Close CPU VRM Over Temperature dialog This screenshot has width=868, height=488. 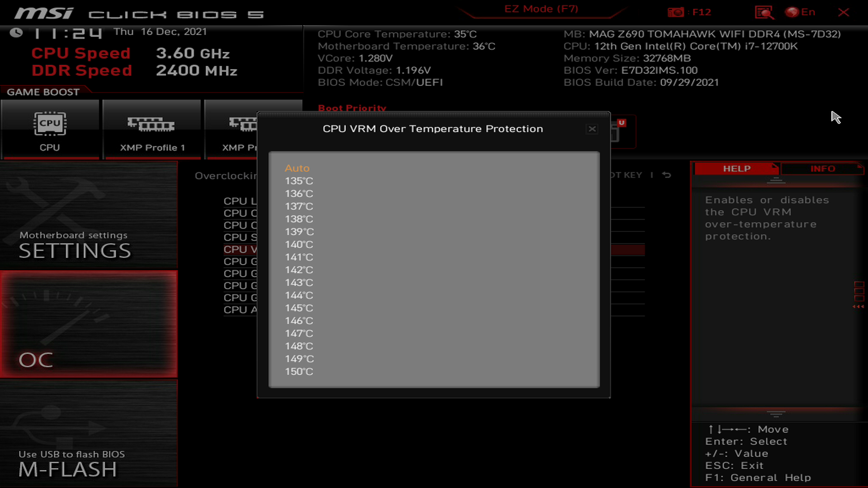click(592, 129)
